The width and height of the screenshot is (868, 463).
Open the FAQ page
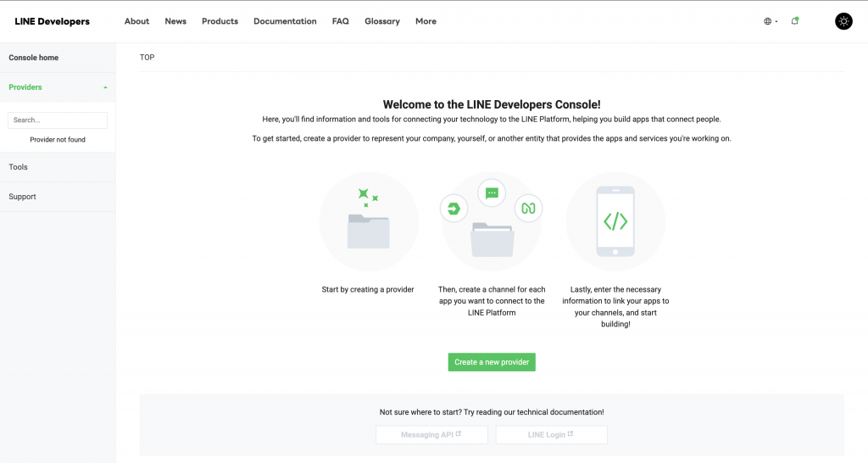(x=341, y=21)
